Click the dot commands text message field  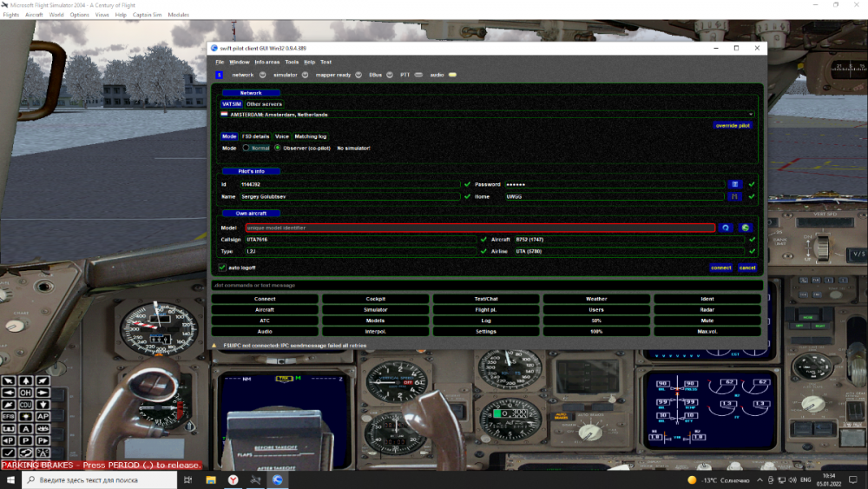pos(486,285)
